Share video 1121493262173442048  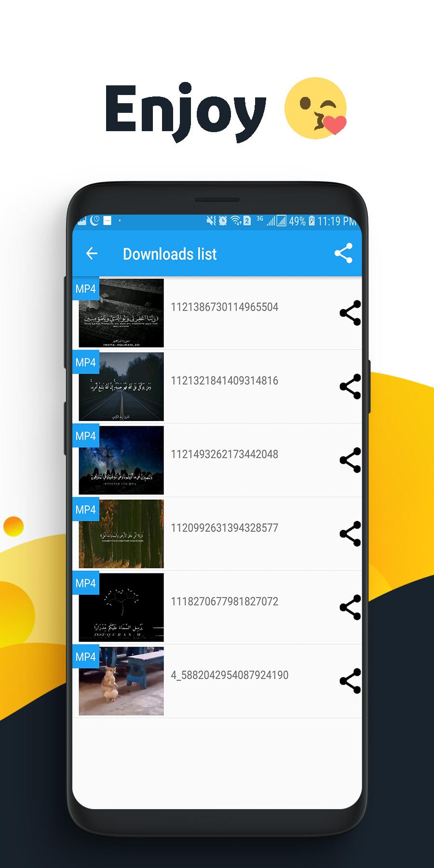(x=350, y=460)
